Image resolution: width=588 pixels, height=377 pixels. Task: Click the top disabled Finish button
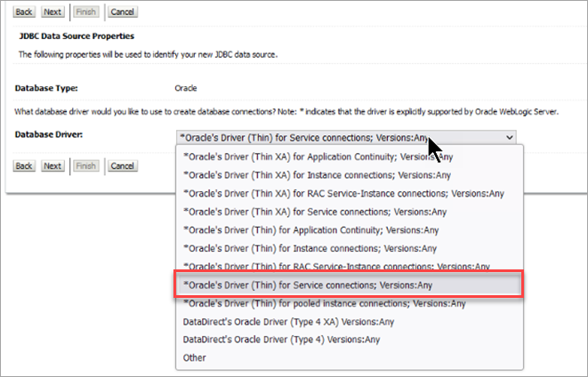click(86, 12)
